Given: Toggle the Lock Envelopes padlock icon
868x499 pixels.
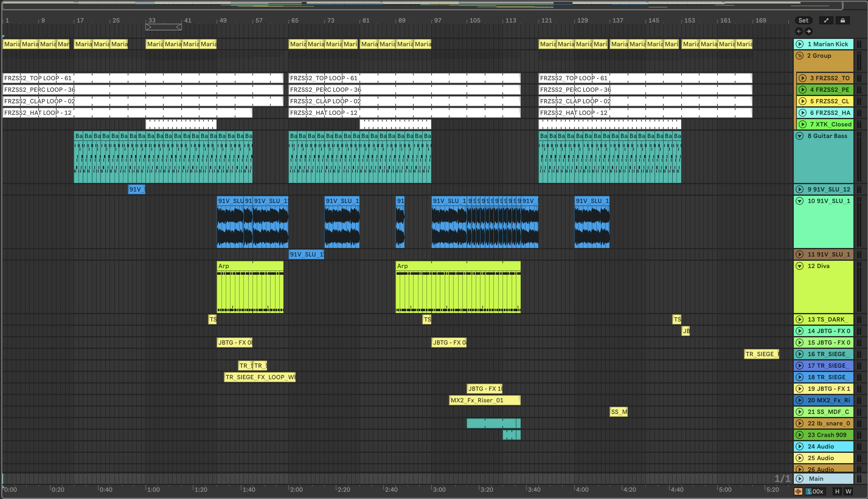Looking at the screenshot, I should 842,20.
